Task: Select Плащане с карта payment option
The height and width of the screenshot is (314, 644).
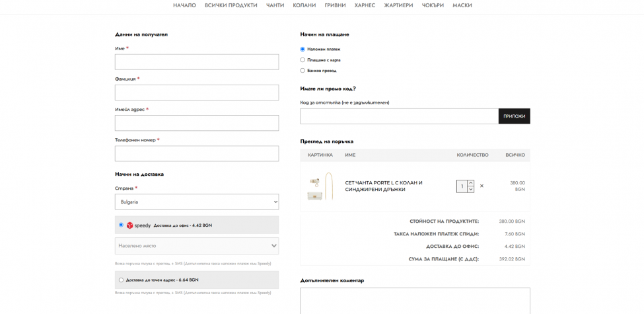Action: (x=303, y=59)
